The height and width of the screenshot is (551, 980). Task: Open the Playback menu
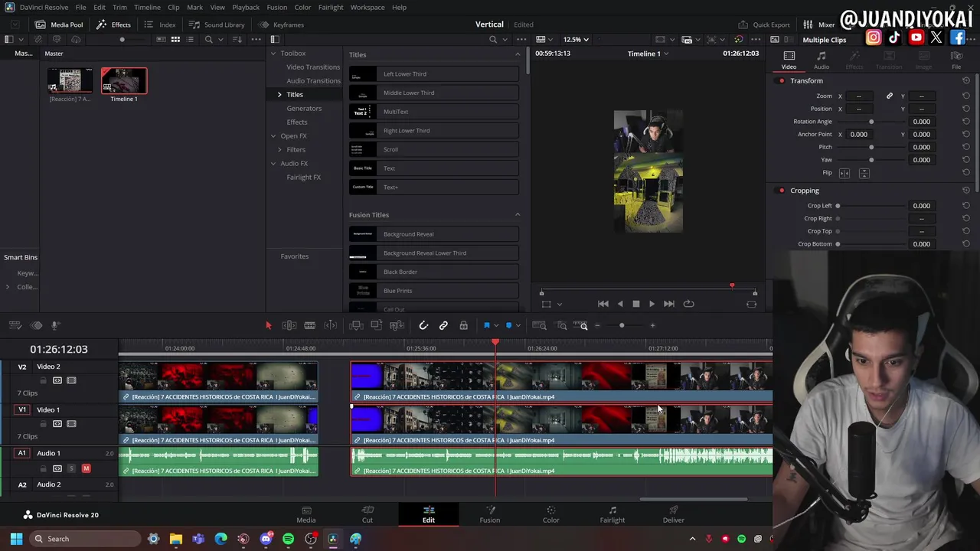[246, 7]
